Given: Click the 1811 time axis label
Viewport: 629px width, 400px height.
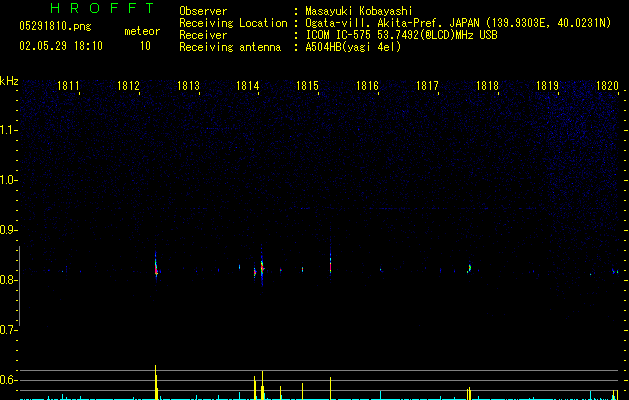Looking at the screenshot, I should (68, 86).
